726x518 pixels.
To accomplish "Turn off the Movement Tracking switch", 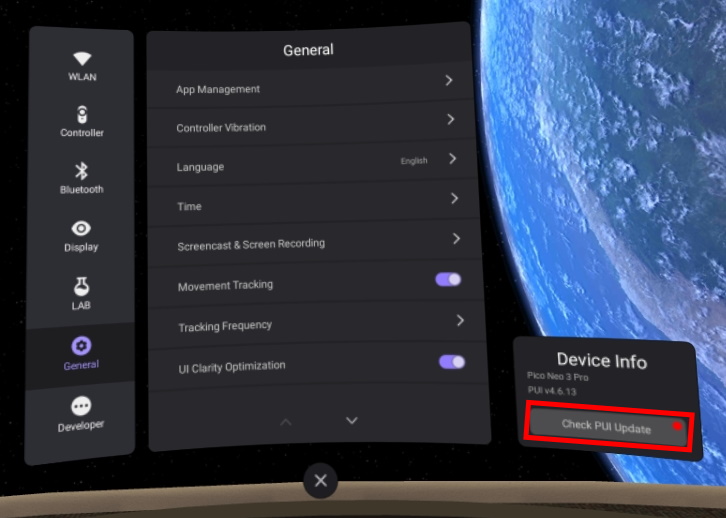I will 448,279.
